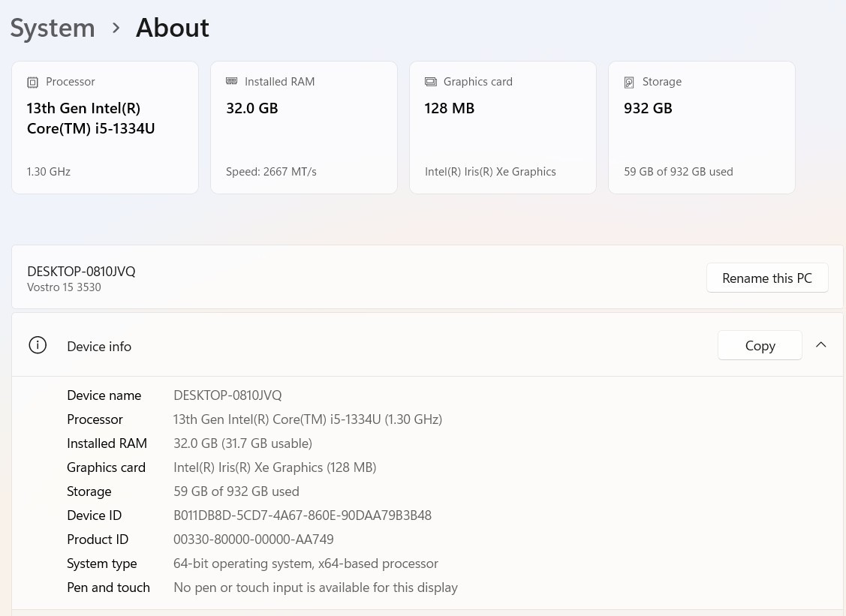The image size is (846, 616).
Task: Click the Installed RAM label in top card
Action: click(279, 82)
